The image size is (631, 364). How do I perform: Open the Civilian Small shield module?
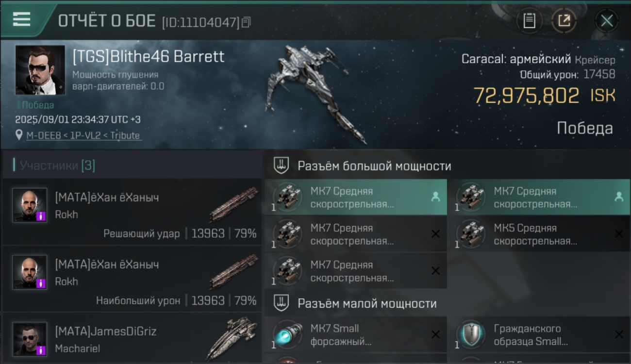[x=539, y=334]
